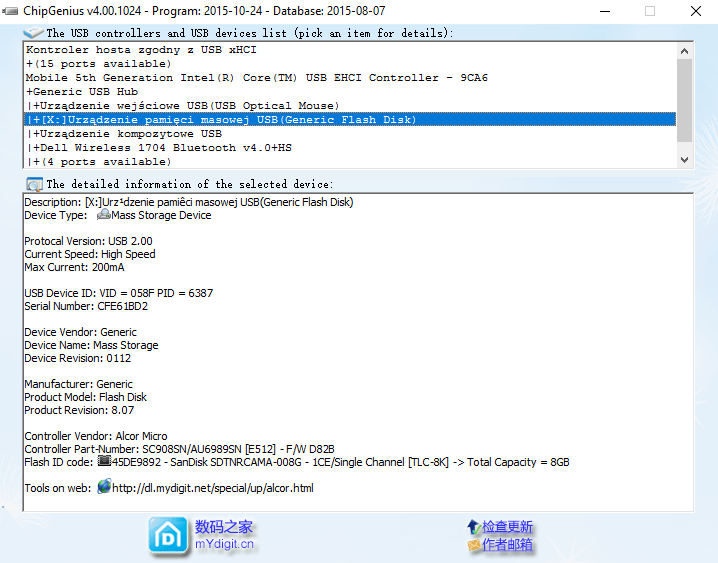The width and height of the screenshot is (718, 563).
Task: Click the USB drive icon beside devices list header
Action: pos(33,32)
